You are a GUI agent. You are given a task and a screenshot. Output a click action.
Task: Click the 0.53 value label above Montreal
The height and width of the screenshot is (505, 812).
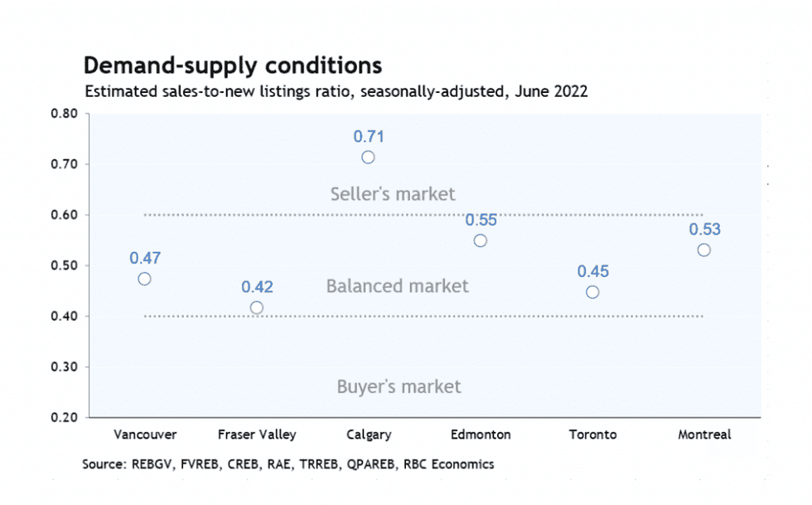(705, 230)
